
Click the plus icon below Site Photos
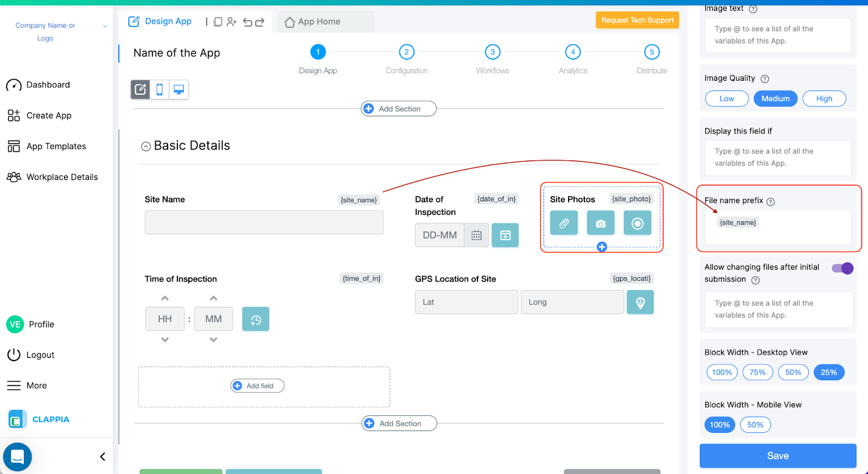[602, 247]
